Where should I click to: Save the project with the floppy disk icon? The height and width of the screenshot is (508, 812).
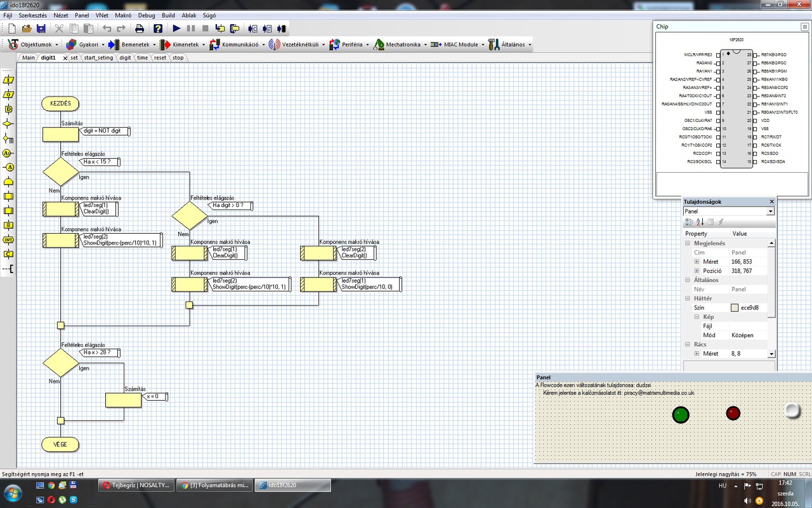(41, 29)
